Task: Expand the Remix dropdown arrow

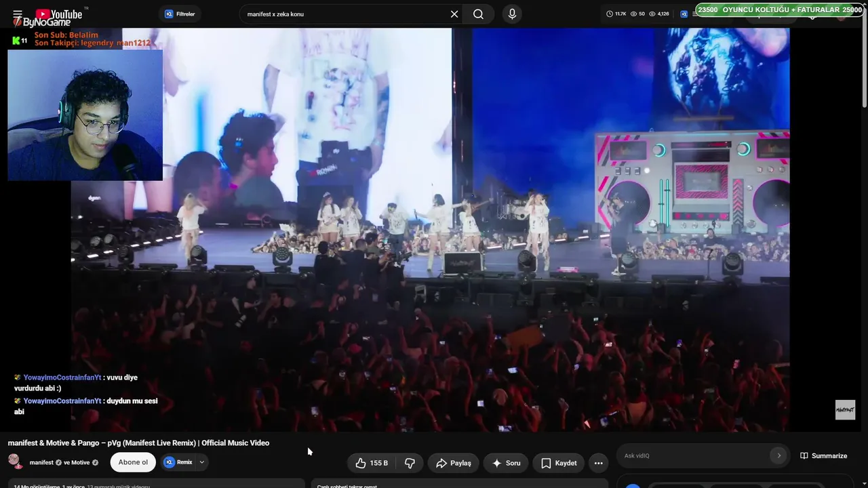Action: pyautogui.click(x=201, y=462)
